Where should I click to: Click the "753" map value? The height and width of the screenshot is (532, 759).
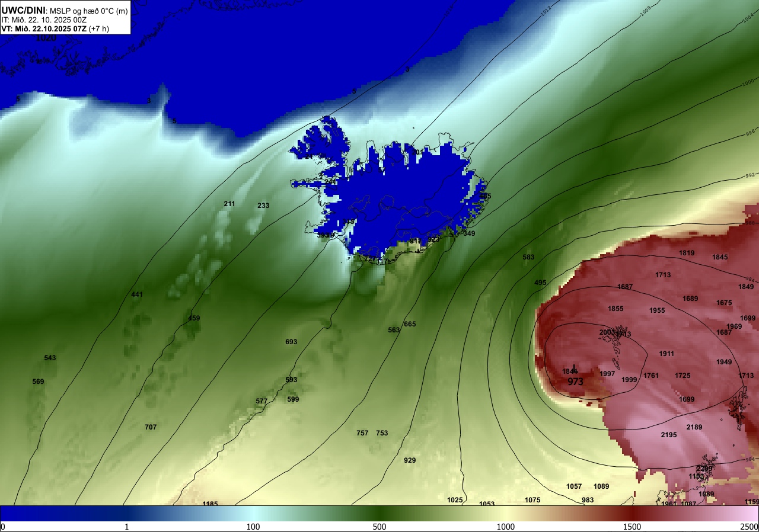tap(382, 433)
